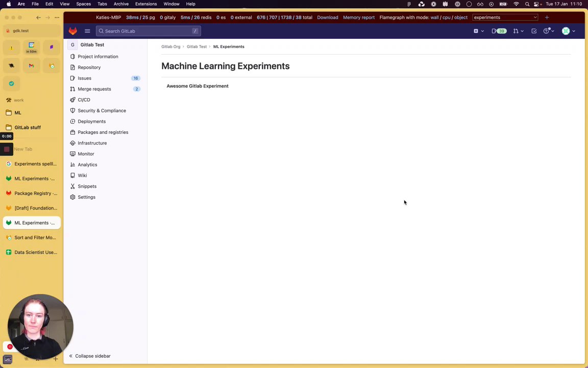Screen dimensions: 588x368
Task: Switch to Data Scientist Use... tab
Action: tap(32, 252)
